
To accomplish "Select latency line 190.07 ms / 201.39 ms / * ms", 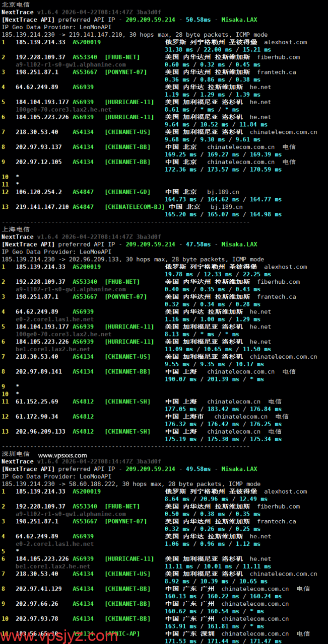I will (215, 379).
